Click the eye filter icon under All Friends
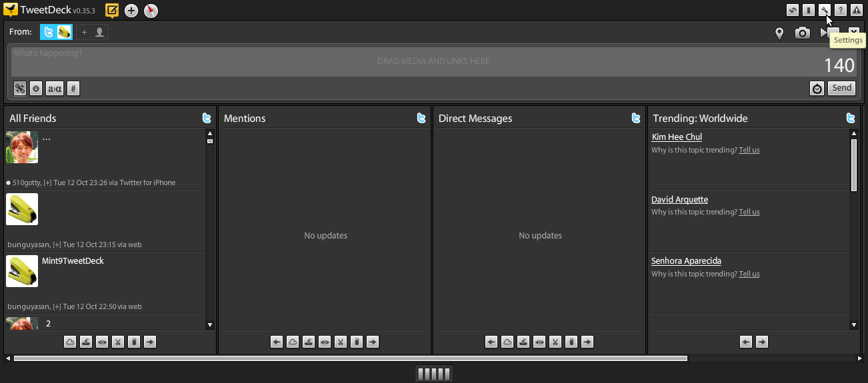Image resolution: width=868 pixels, height=383 pixels. (x=102, y=342)
